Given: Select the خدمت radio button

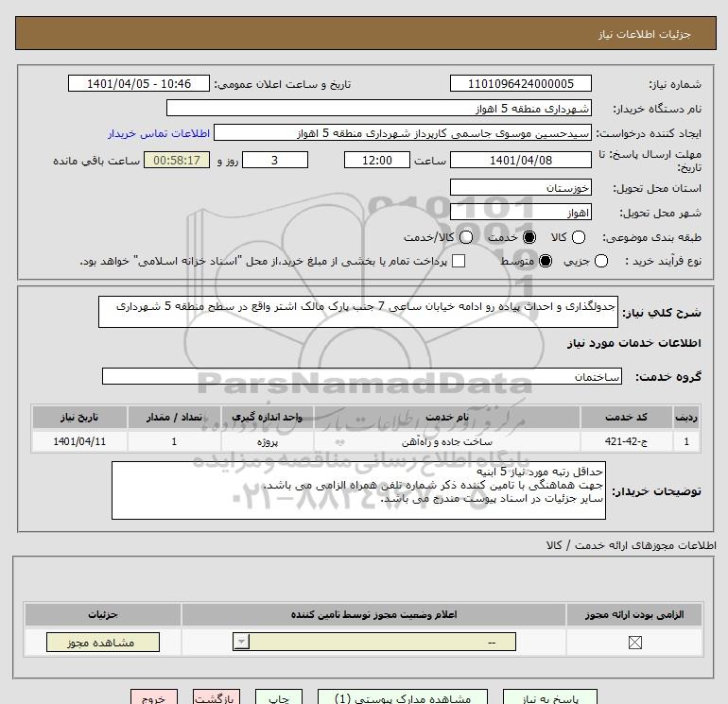Looking at the screenshot, I should tap(529, 237).
